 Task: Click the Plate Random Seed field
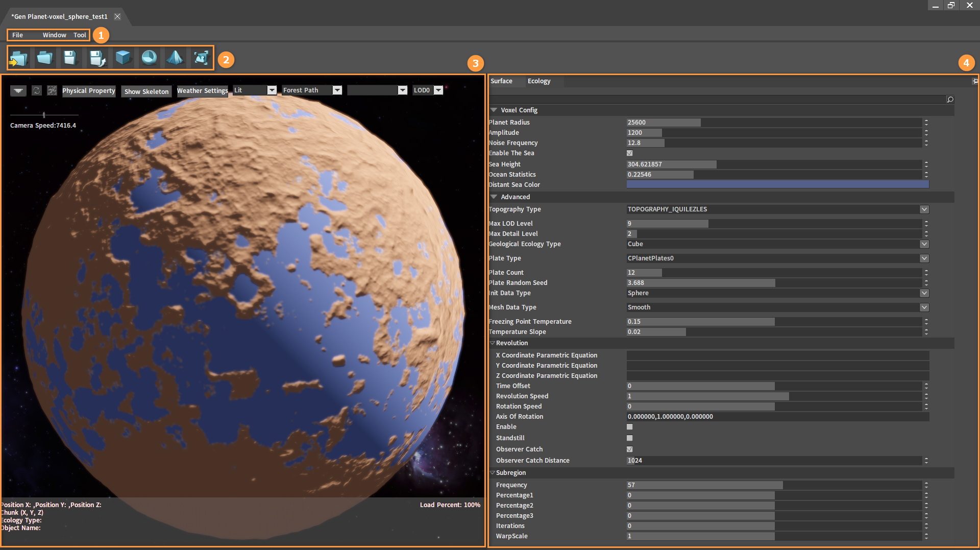[x=774, y=283]
